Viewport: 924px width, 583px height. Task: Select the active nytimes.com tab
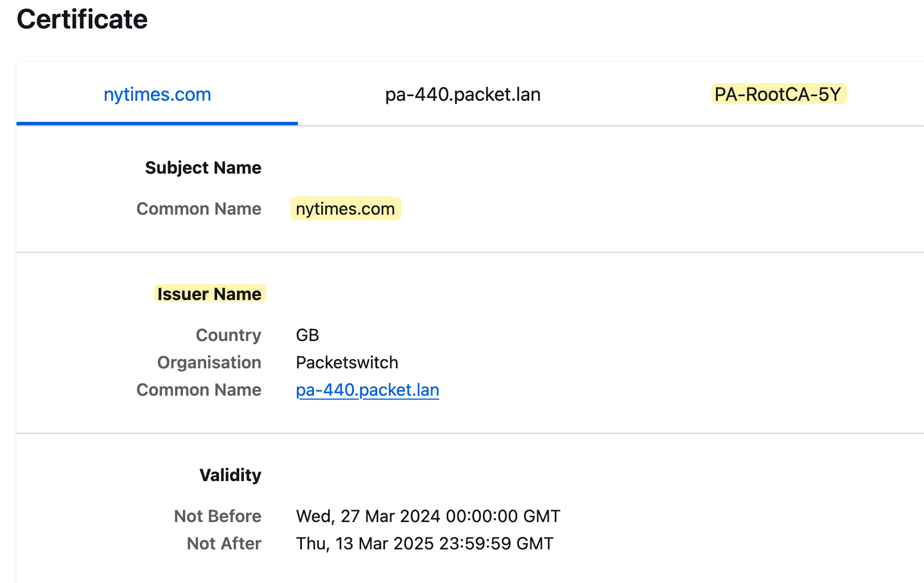click(157, 95)
